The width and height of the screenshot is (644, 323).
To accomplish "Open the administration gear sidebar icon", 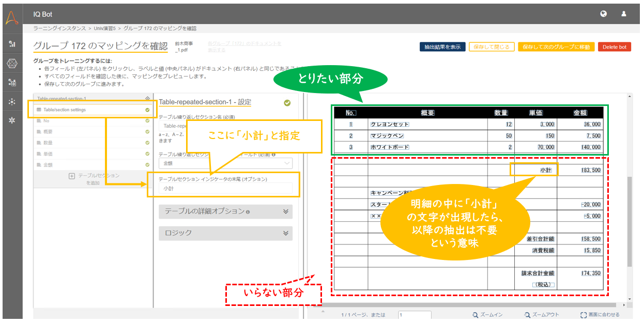I will (x=12, y=120).
